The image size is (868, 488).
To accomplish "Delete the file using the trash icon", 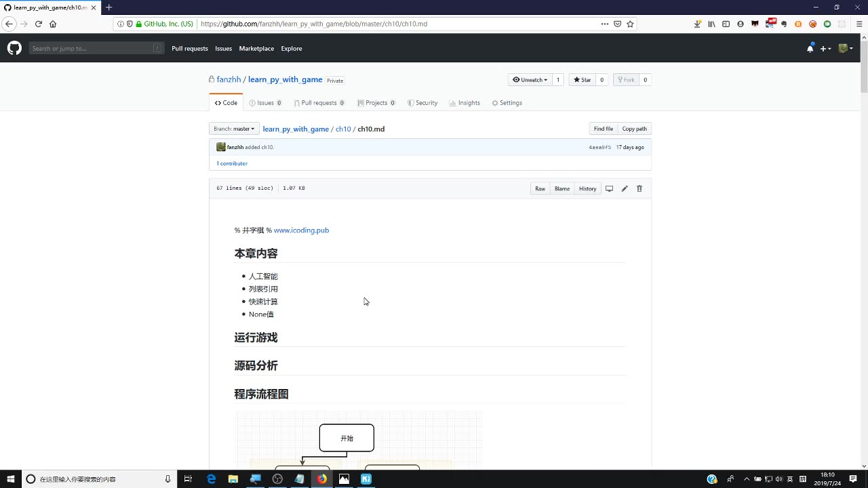I will point(639,188).
